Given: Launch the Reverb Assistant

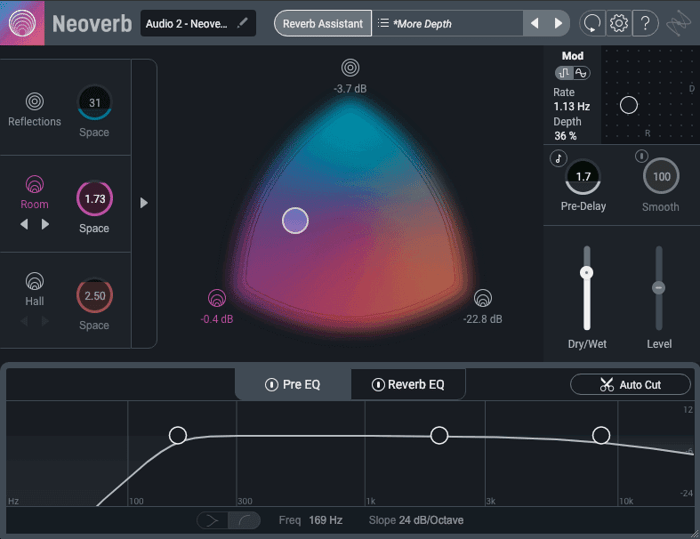Looking at the screenshot, I should 323,23.
